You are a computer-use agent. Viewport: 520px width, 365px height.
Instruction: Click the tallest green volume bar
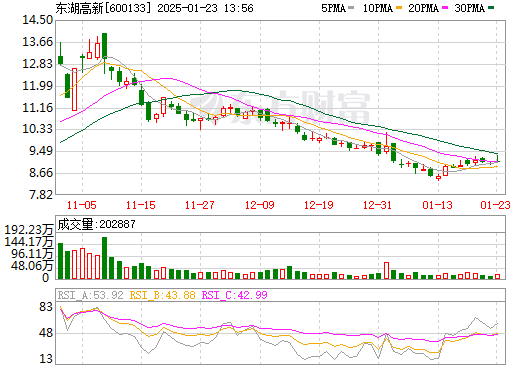pos(104,258)
